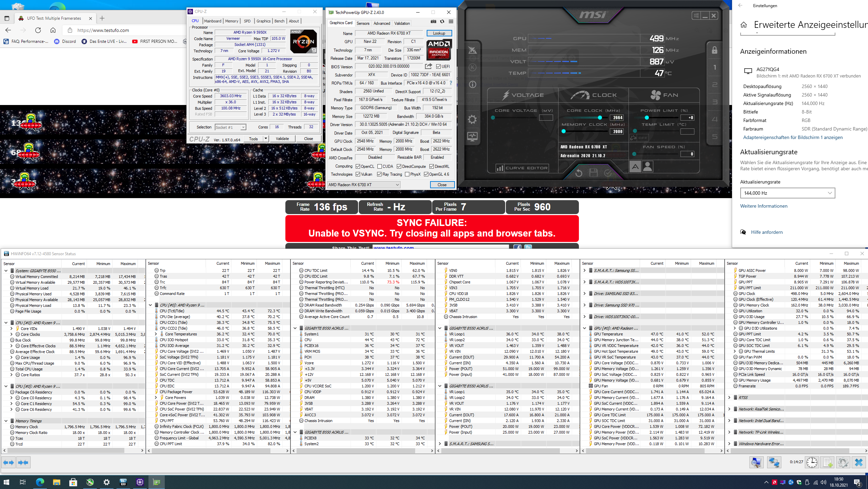This screenshot has width=868, height=489.
Task: Click the Lookup button in GPU-Z
Action: pyautogui.click(x=439, y=33)
